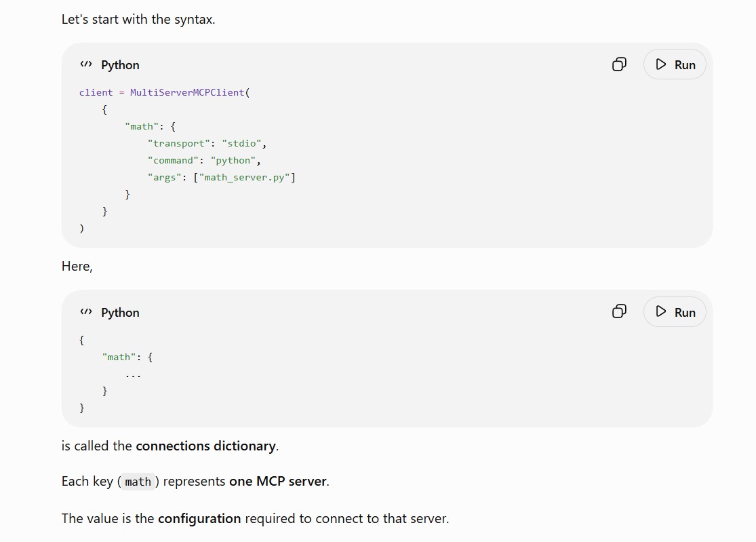Click the MultiServerMCPClient class name in code

(x=188, y=92)
